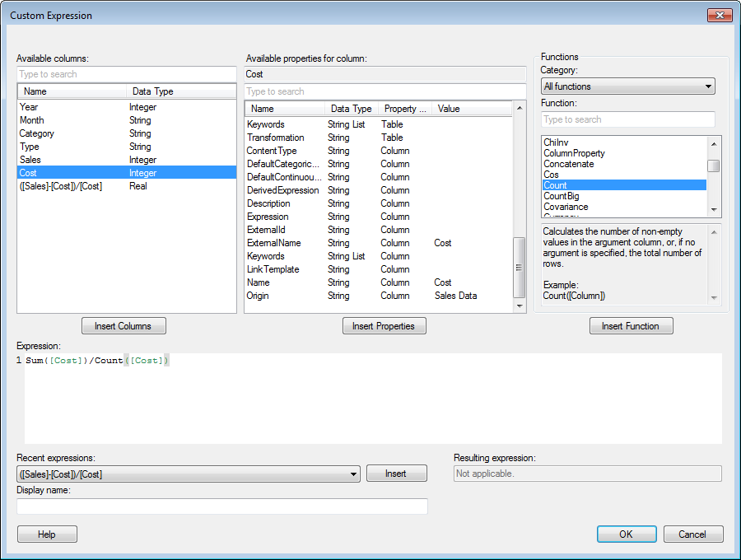
Task: Click the Insert Function button
Action: tap(631, 326)
